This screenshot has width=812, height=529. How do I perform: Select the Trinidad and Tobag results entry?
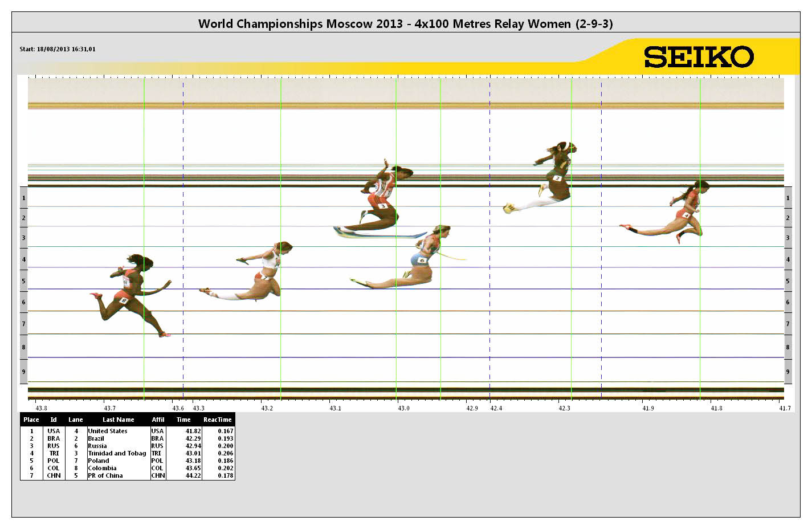(x=117, y=453)
